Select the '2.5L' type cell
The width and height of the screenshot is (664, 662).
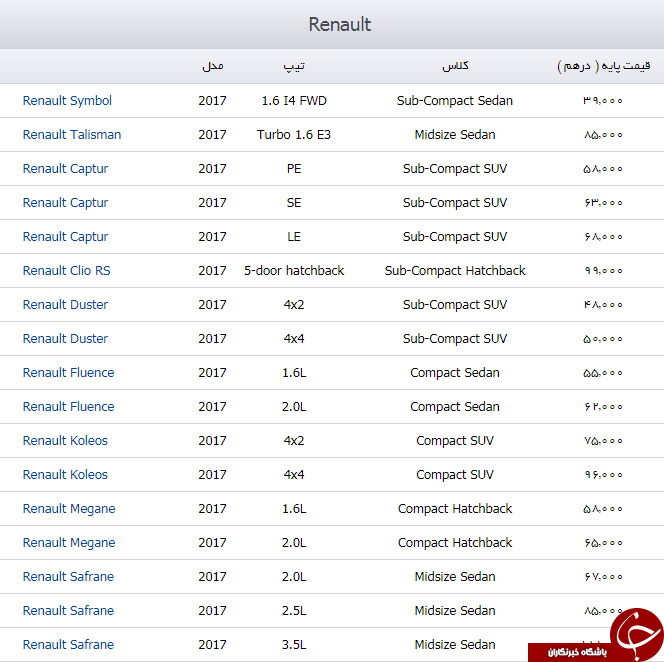[x=294, y=610]
